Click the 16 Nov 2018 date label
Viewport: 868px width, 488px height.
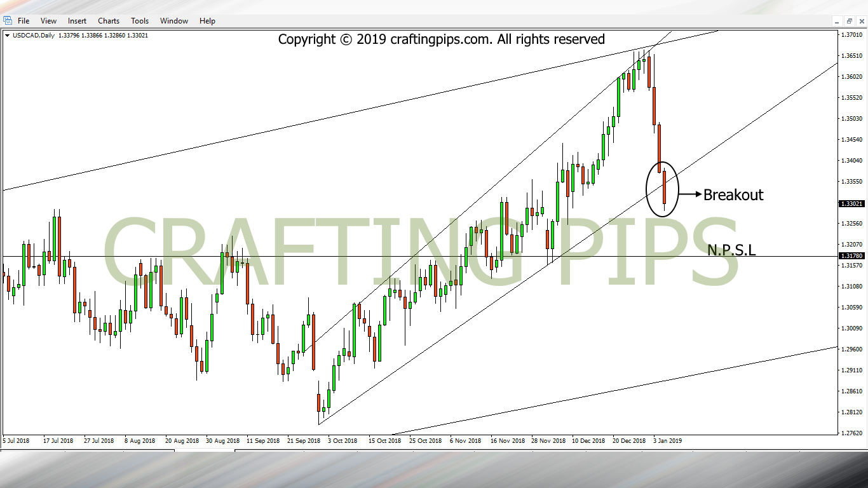pos(508,440)
